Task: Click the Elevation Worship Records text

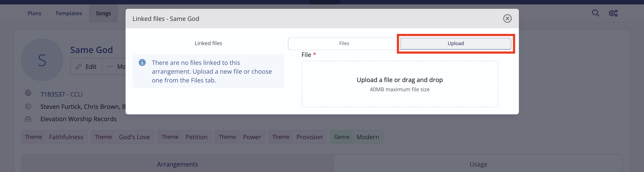Action: (79, 119)
